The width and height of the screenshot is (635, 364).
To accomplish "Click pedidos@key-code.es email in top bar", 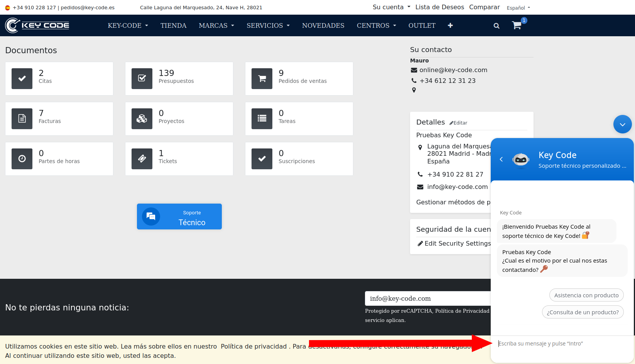I will 88,8.
